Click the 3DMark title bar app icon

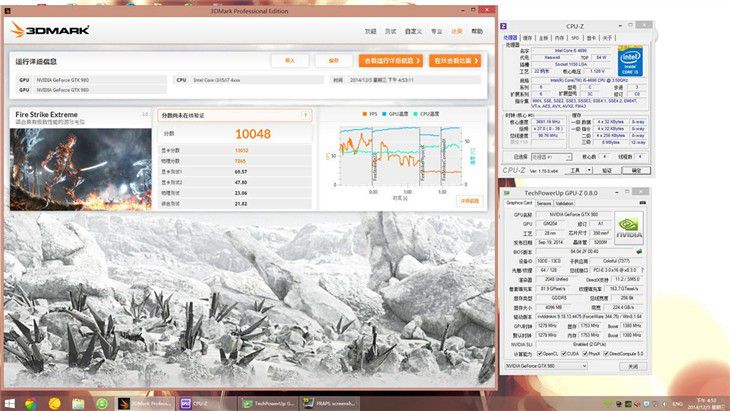point(7,10)
